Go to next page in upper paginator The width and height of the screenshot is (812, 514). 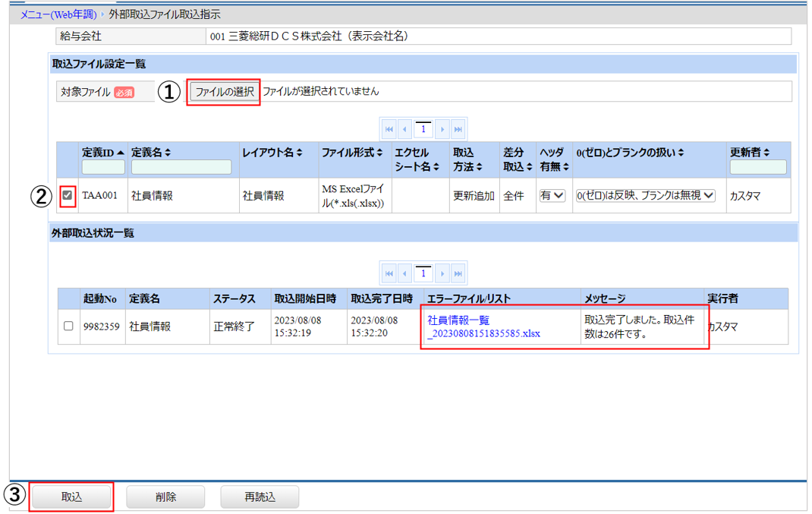pyautogui.click(x=442, y=129)
